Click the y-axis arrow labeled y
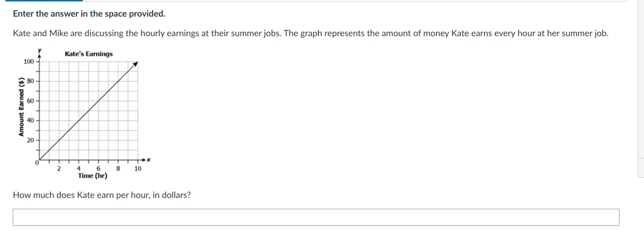This screenshot has height=241, width=644. coord(40,53)
